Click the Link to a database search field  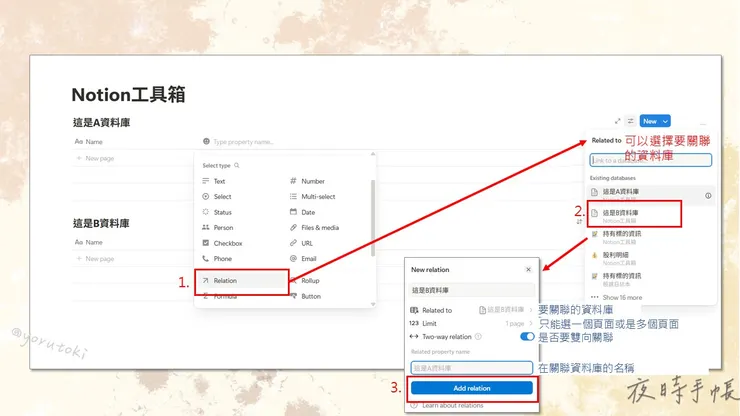point(650,160)
